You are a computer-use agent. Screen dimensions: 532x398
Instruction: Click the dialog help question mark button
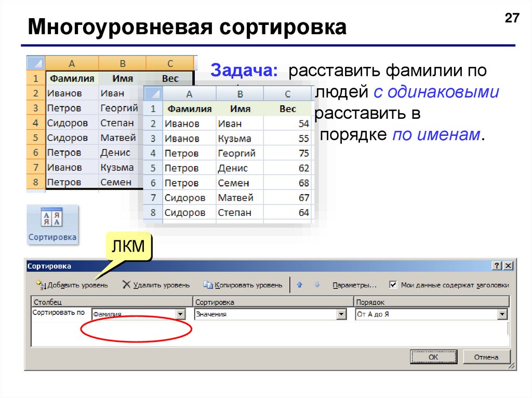click(497, 266)
